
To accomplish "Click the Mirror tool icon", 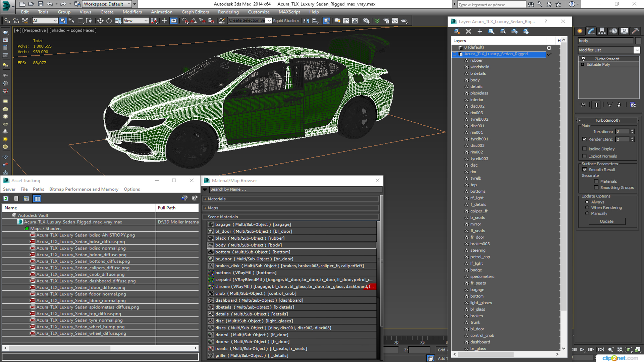I will 306,21.
